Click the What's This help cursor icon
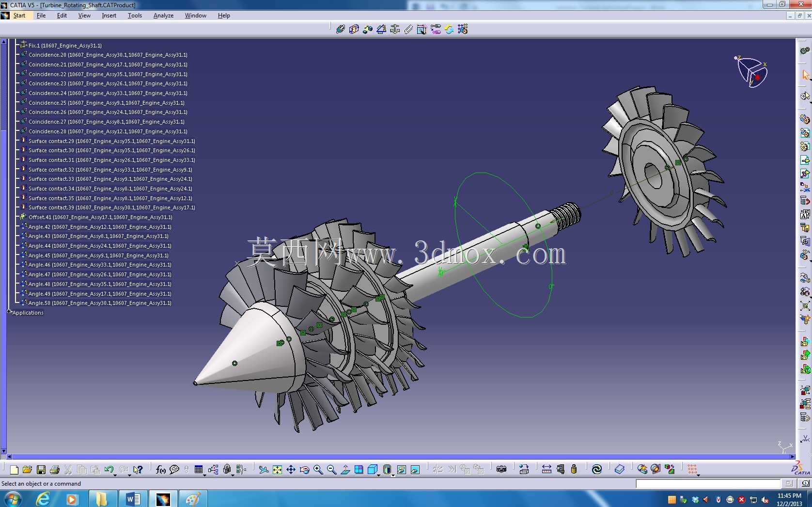The image size is (812, 507). pyautogui.click(x=138, y=469)
